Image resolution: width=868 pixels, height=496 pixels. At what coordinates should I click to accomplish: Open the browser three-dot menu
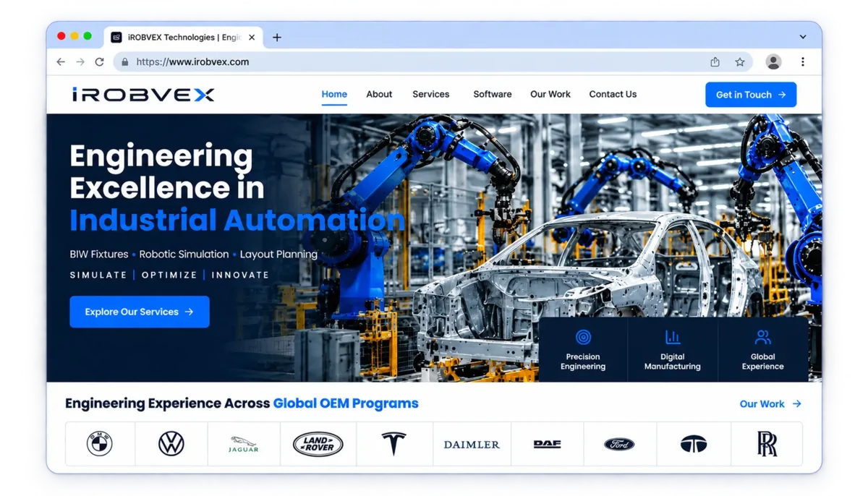(x=802, y=62)
